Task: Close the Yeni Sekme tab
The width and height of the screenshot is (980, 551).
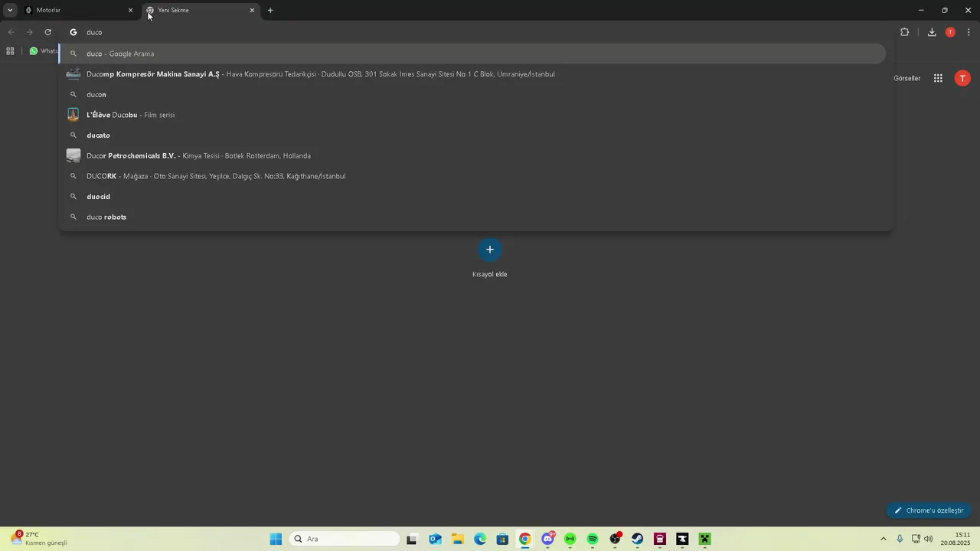Action: [252, 10]
